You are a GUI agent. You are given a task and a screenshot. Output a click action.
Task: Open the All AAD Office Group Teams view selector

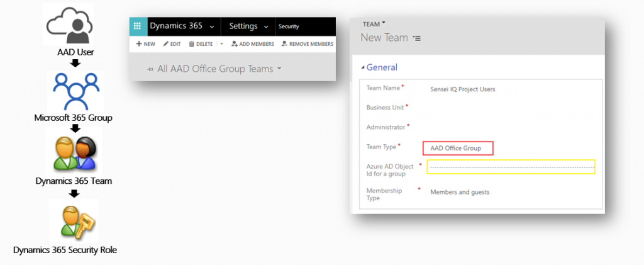(279, 68)
